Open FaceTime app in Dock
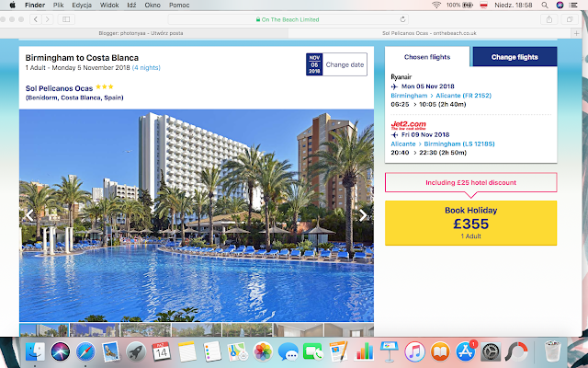The width and height of the screenshot is (588, 368). [x=313, y=351]
